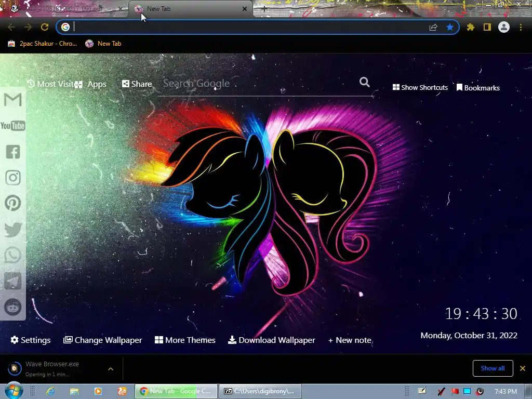Add a New note
532x399 pixels.
350,340
